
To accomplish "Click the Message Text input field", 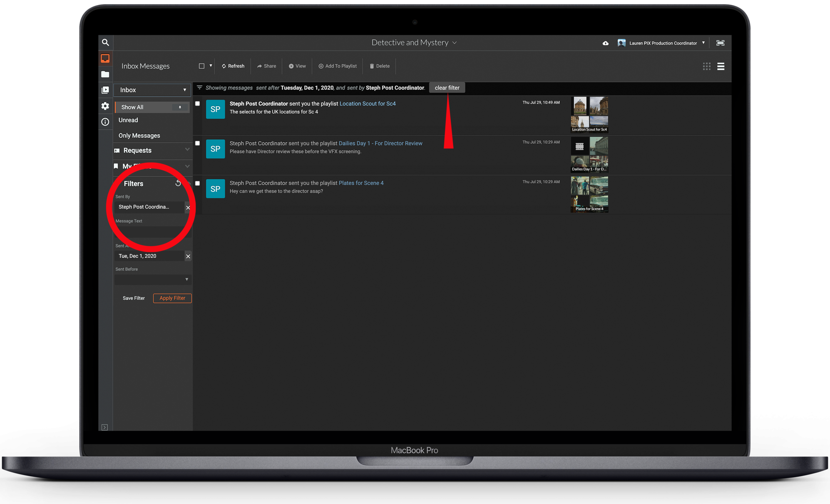I will coord(152,232).
